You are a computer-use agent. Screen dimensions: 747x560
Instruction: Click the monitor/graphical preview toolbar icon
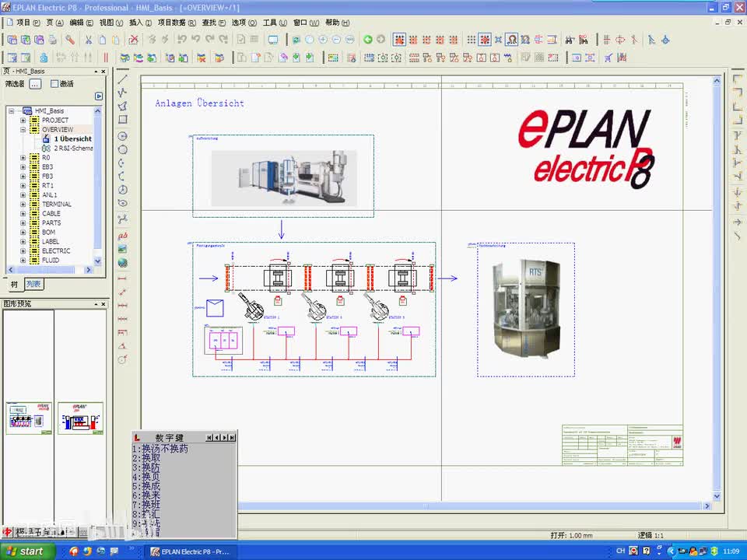coord(273,40)
